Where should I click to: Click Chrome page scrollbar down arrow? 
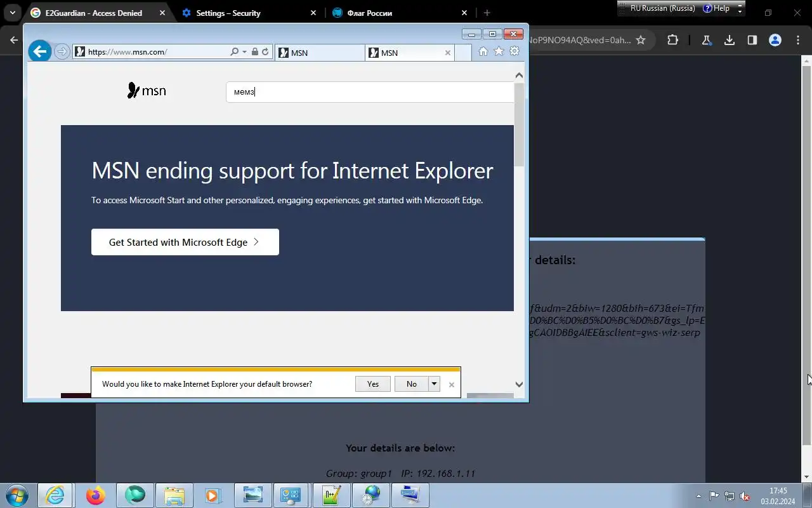tap(806, 478)
